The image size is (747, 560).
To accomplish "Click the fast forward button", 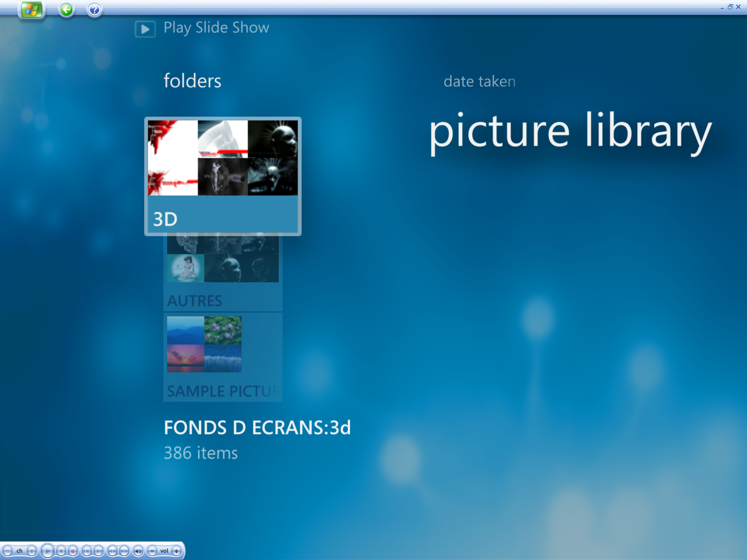I will pyautogui.click(x=124, y=551).
